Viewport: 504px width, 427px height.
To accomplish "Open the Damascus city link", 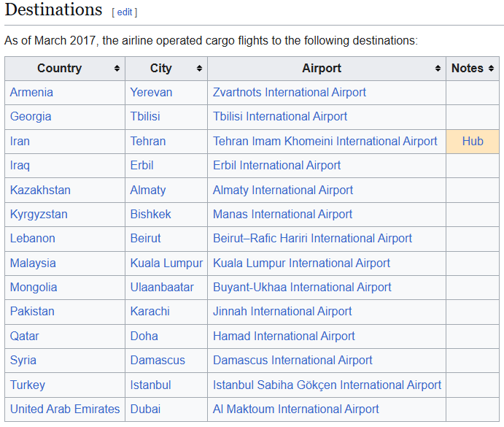I will tap(158, 361).
